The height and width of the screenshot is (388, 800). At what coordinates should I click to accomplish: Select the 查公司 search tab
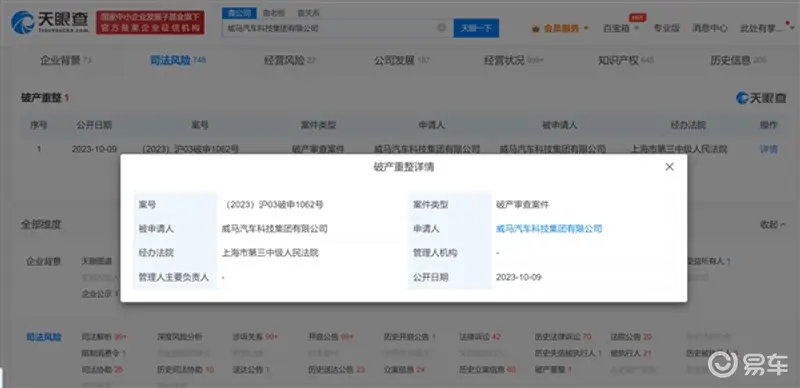pos(238,13)
